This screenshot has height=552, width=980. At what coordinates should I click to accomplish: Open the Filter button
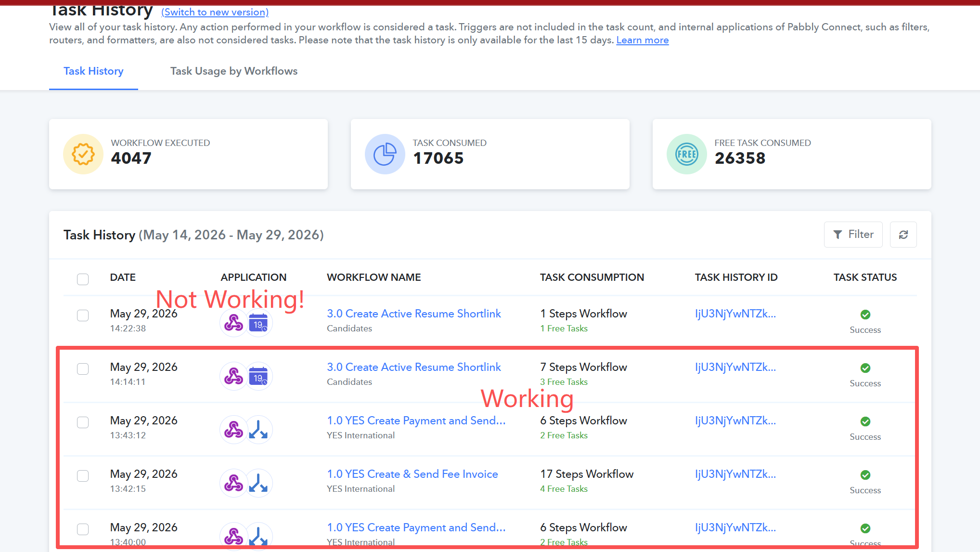(853, 235)
